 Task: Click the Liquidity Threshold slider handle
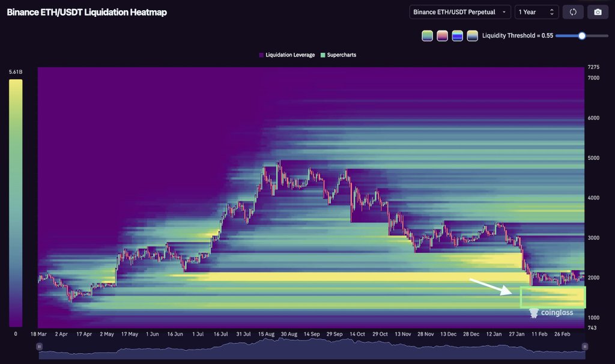pos(582,35)
